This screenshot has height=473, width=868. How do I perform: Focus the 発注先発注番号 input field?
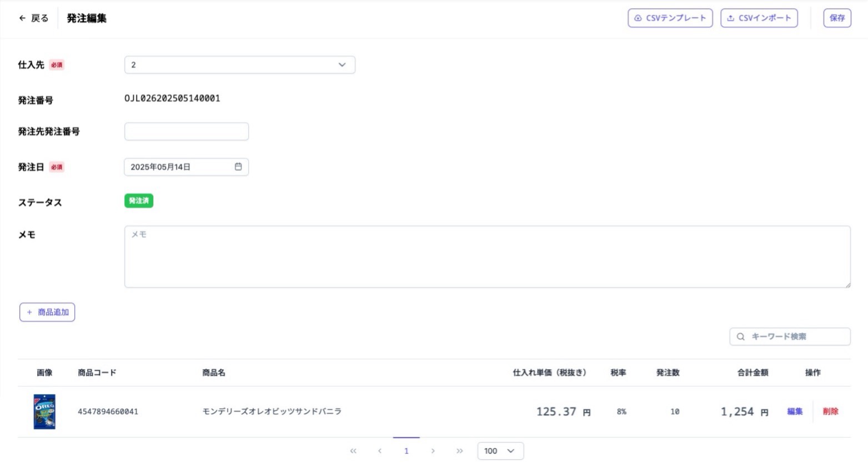[x=186, y=132]
